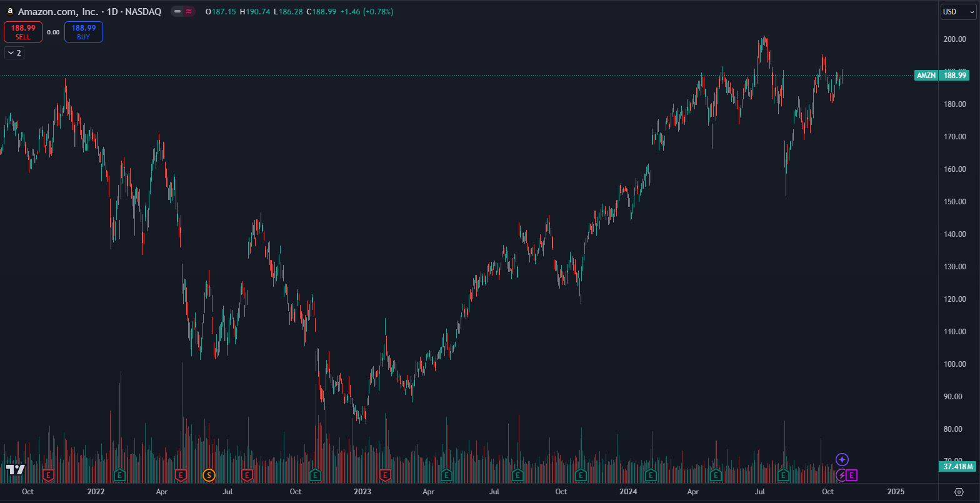Expand the collapsed indicators legend showing 2

[14, 53]
